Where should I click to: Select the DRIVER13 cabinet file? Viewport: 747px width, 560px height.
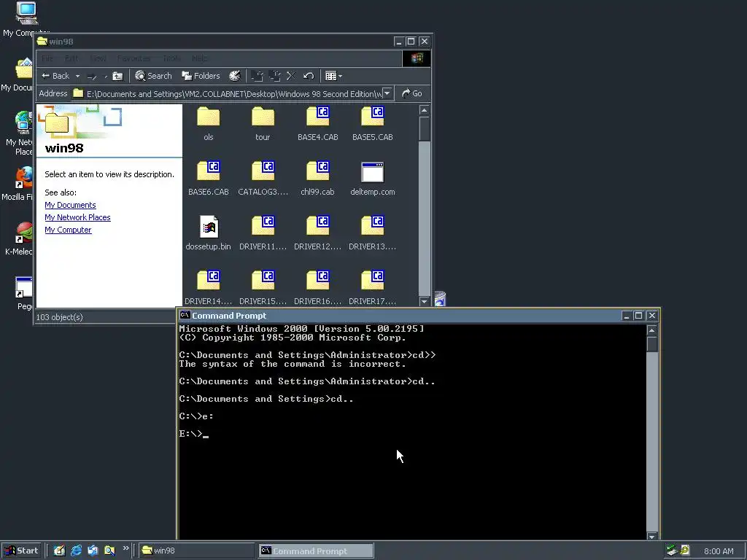(373, 233)
